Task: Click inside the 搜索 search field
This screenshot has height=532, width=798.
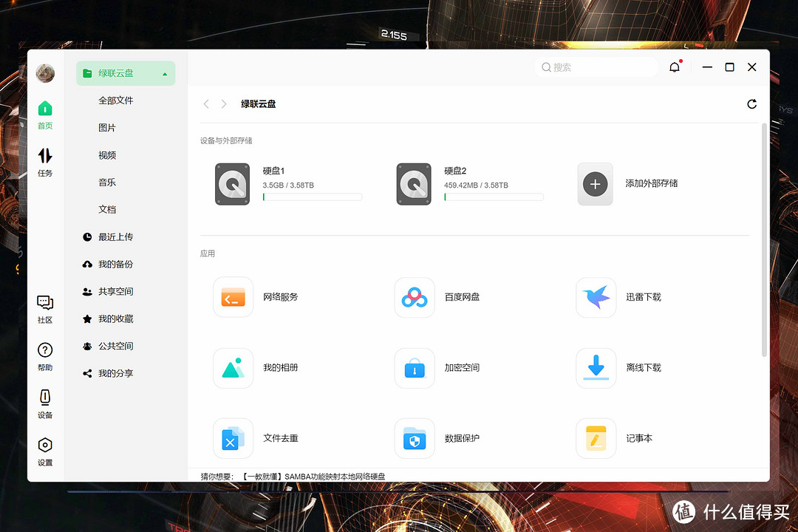Action: pyautogui.click(x=596, y=66)
